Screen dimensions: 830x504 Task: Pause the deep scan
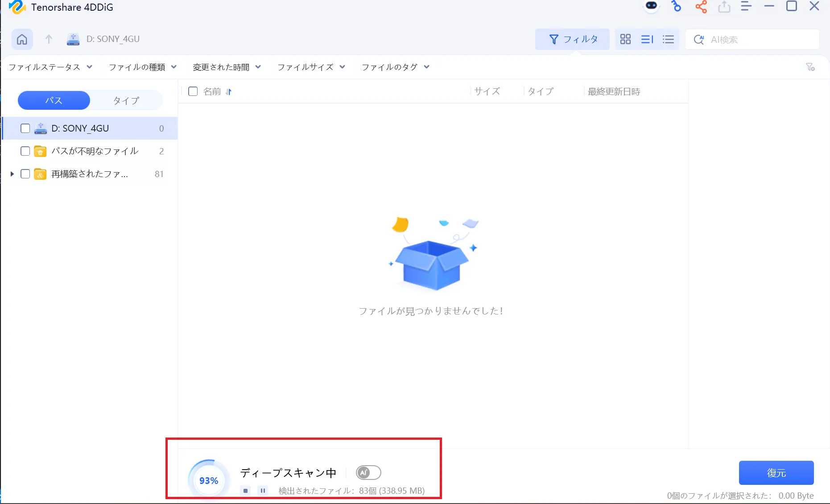coord(263,491)
